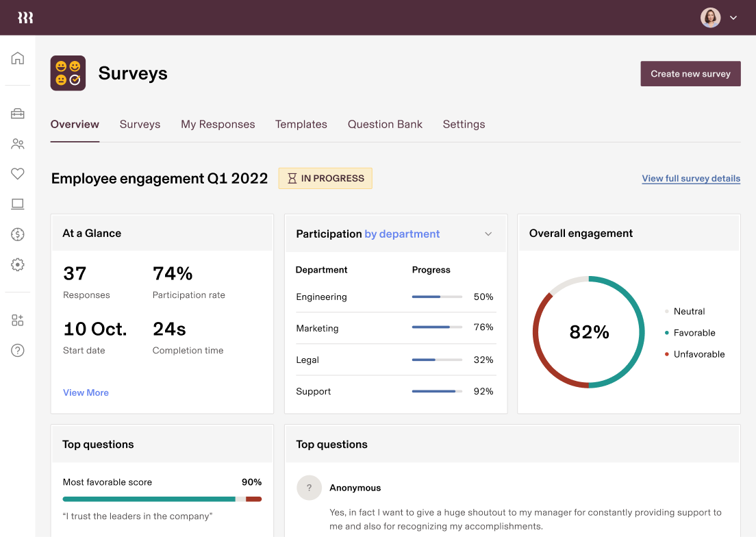Image resolution: width=756 pixels, height=537 pixels.
Task: Click the Engineering progress bar
Action: click(437, 297)
